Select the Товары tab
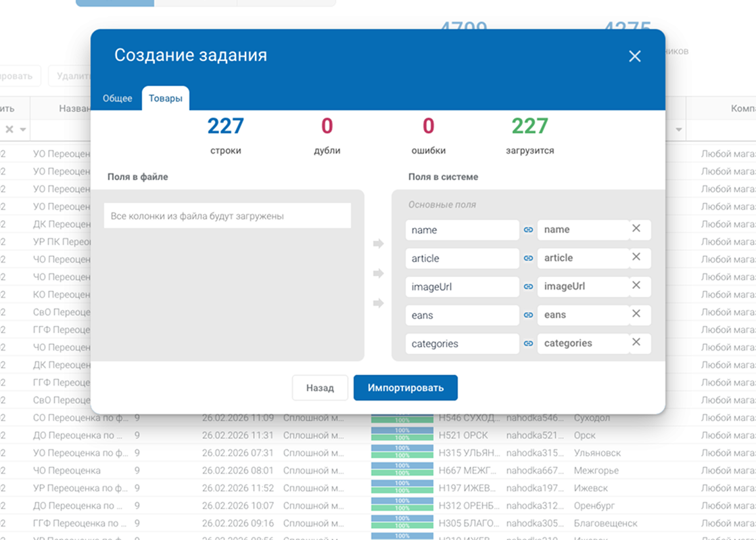 coord(166,98)
